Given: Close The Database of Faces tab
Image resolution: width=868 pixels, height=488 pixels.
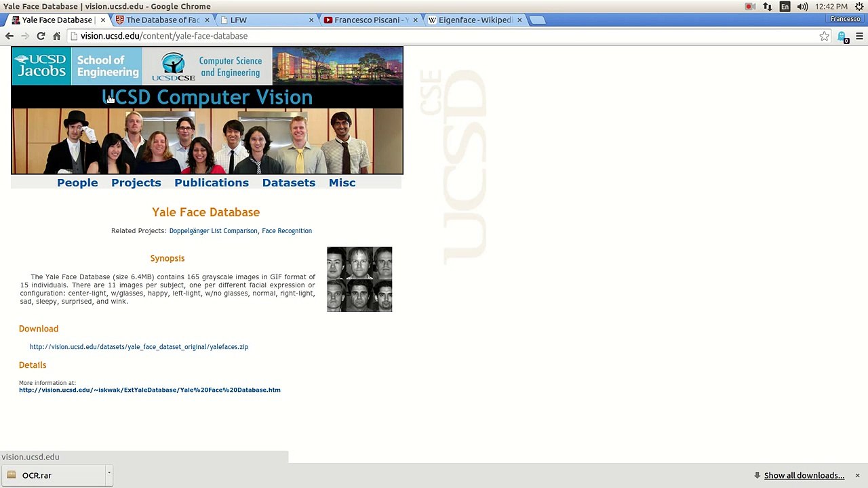Looking at the screenshot, I should pos(207,20).
